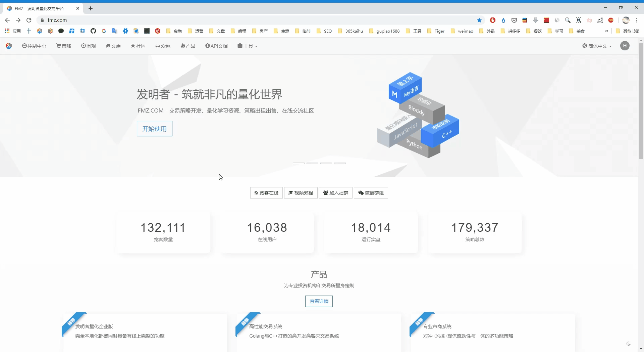This screenshot has width=644, height=352.
Task: Show more bookmarks with chevron
Action: [x=606, y=31]
